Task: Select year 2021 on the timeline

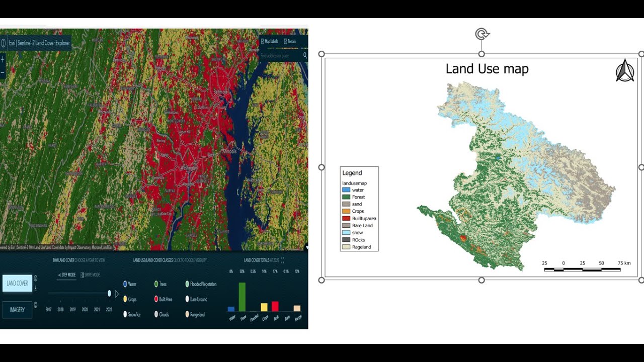Action: click(97, 310)
